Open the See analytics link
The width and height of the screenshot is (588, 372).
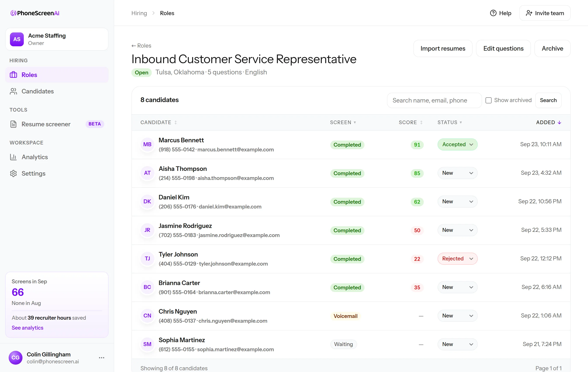27,327
